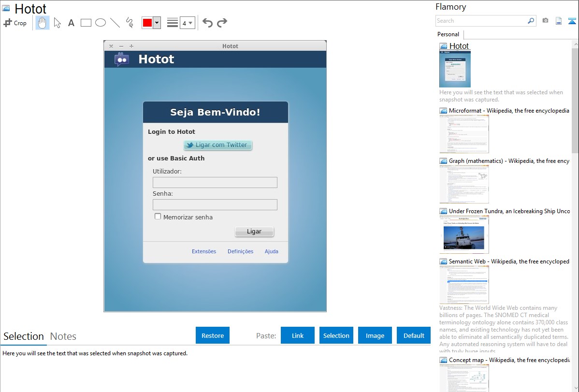
Task: Click the Ligar login button
Action: click(x=254, y=231)
